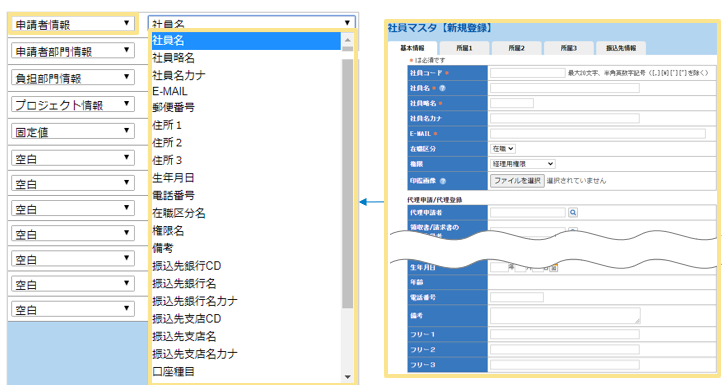Image resolution: width=726 pixels, height=385 pixels.
Task: Click the list's scroll-down arrow
Action: click(348, 377)
